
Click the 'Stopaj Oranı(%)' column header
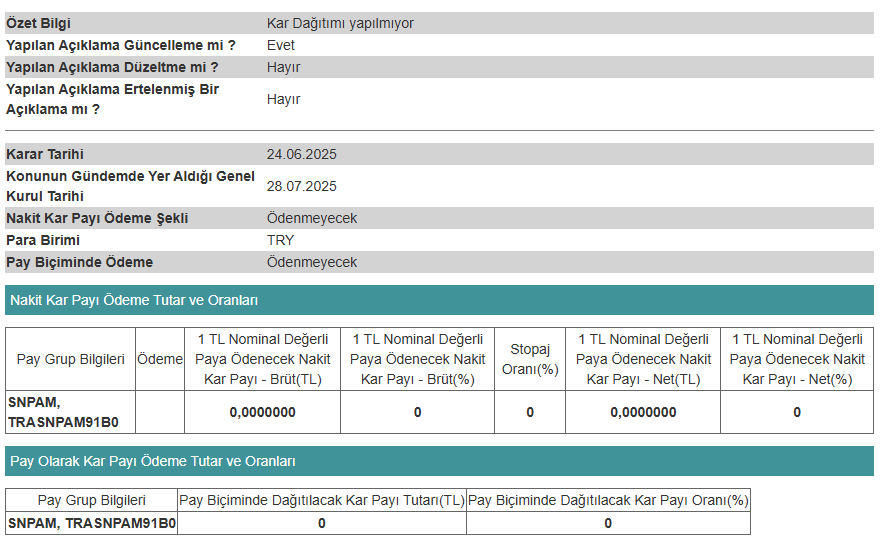(x=530, y=359)
